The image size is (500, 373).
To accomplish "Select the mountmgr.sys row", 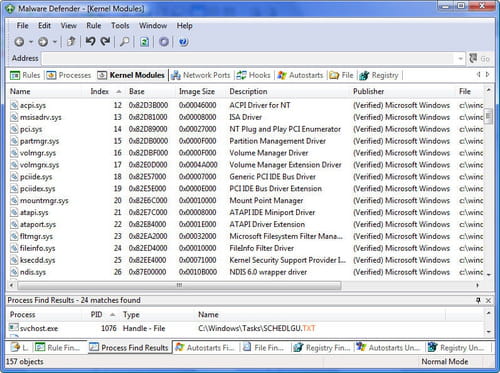I will coord(246,201).
